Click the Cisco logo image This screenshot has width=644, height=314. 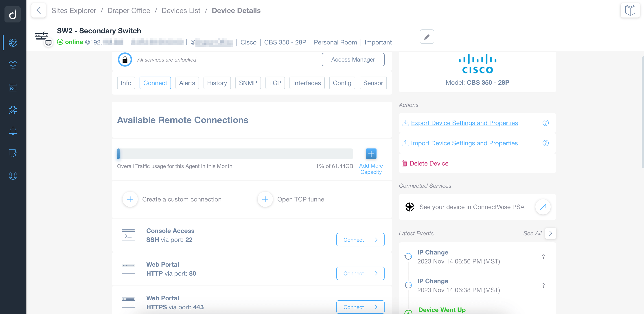(x=477, y=64)
